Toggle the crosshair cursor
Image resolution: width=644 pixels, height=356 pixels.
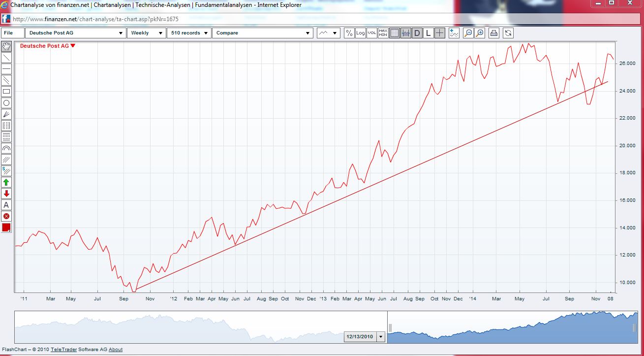pyautogui.click(x=440, y=33)
